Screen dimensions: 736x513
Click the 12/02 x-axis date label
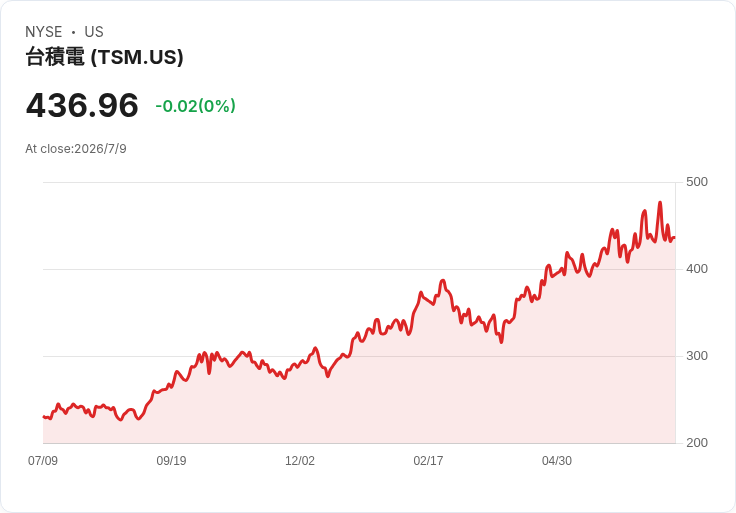[x=299, y=461]
